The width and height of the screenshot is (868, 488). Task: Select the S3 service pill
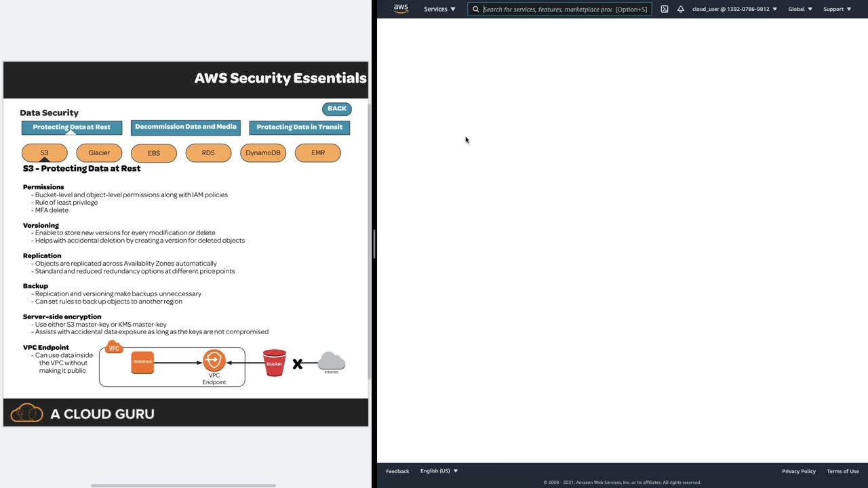[45, 153]
